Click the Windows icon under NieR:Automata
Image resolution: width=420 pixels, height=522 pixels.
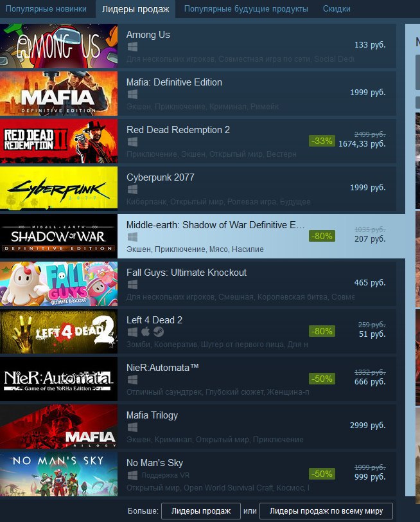pyautogui.click(x=132, y=380)
